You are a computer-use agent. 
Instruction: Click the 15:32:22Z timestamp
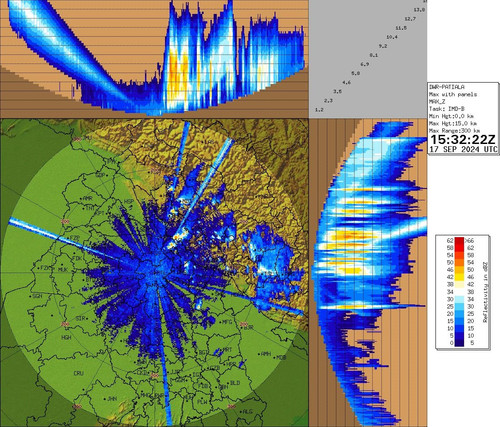pos(463,139)
